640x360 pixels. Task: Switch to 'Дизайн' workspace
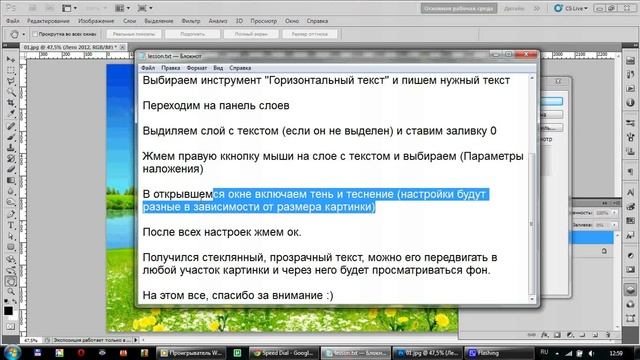(514, 8)
